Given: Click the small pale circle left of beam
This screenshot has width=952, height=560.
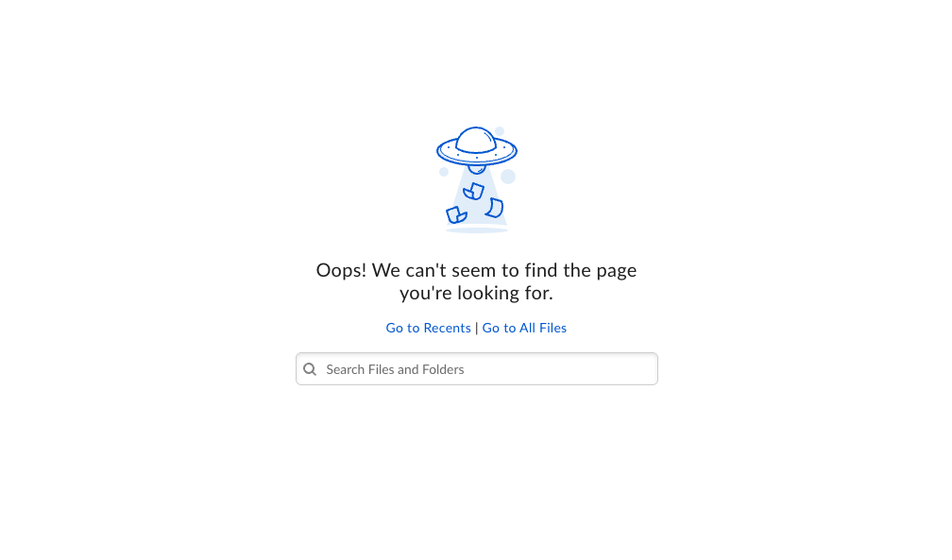Looking at the screenshot, I should point(444,173).
